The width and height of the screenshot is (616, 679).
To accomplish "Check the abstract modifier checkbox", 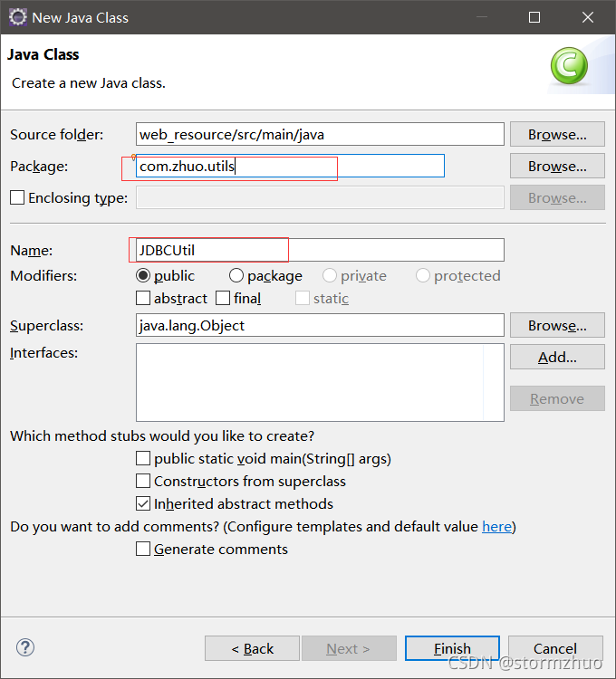I will tap(143, 298).
